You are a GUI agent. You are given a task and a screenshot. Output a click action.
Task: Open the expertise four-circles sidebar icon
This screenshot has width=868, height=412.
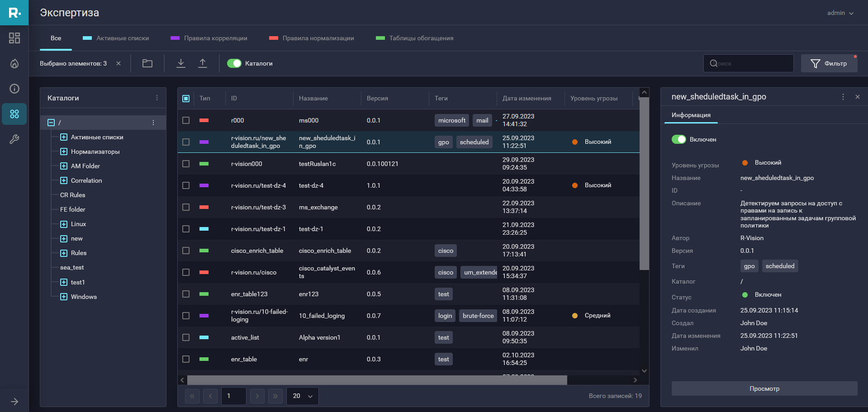[x=14, y=114]
